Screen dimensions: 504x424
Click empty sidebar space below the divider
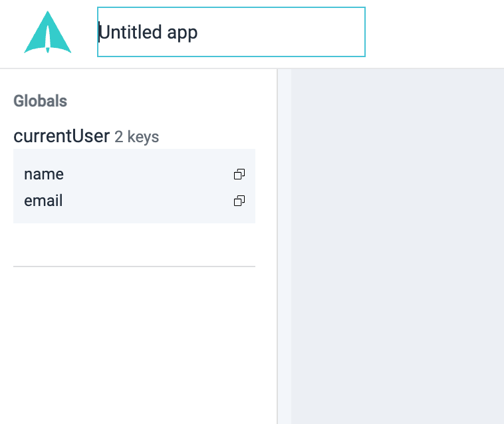pyautogui.click(x=134, y=346)
